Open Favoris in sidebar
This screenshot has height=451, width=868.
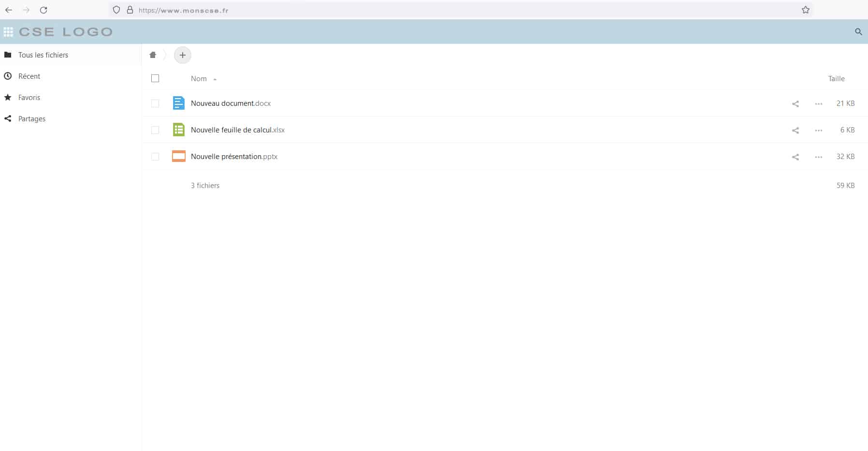click(x=71, y=98)
